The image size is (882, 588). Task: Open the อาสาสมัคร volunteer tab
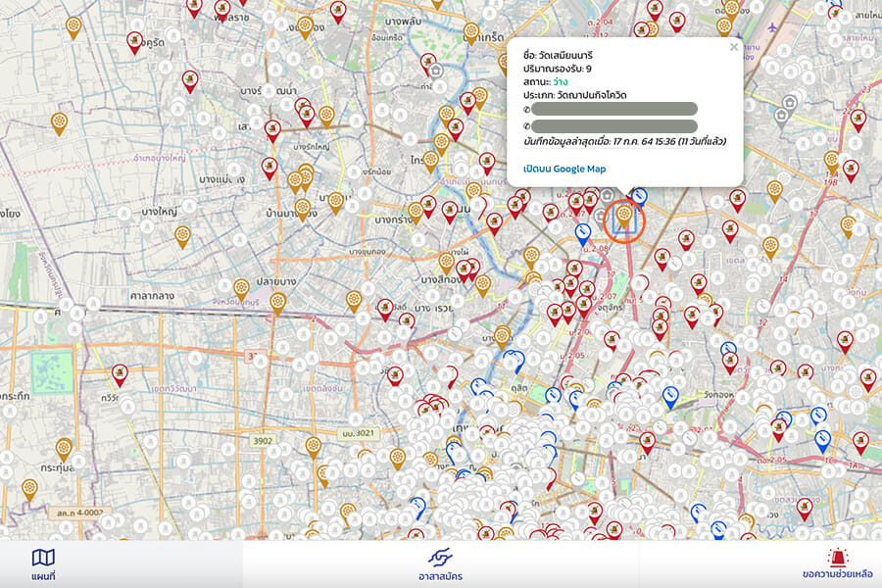point(441,564)
